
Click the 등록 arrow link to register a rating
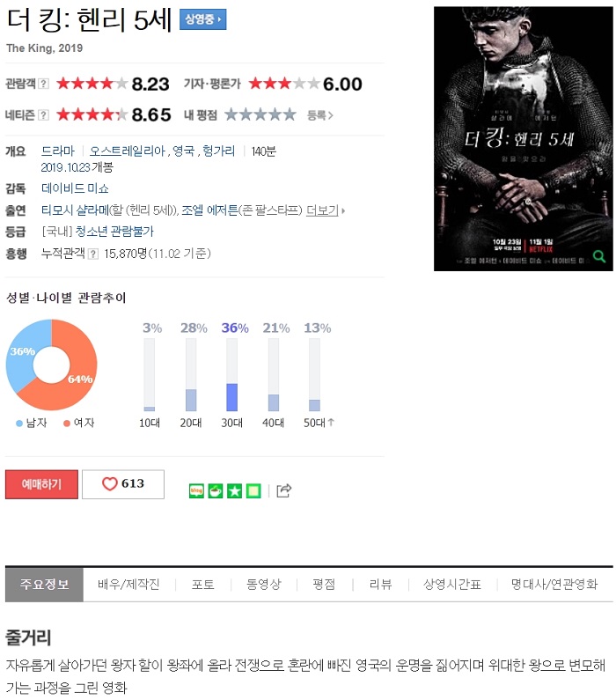319,115
